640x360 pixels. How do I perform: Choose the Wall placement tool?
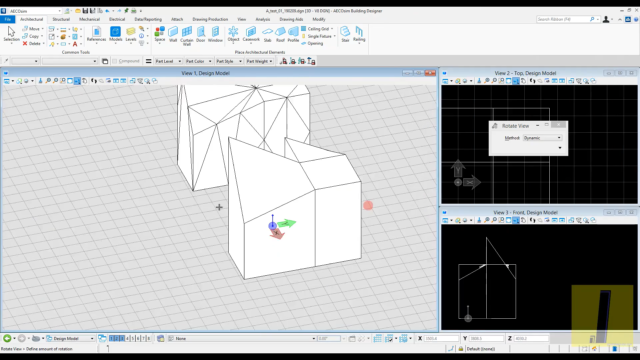point(173,34)
